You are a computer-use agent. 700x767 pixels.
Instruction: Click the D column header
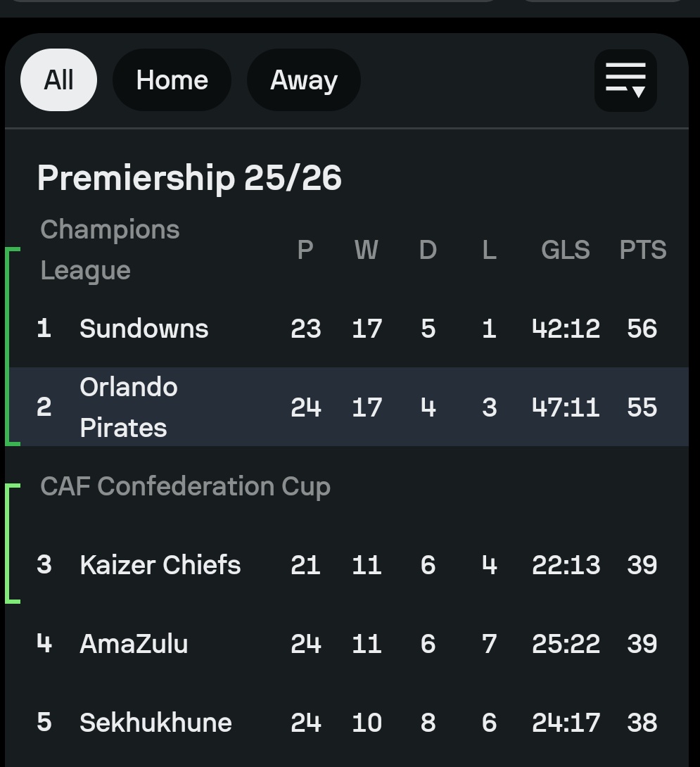[x=428, y=250]
